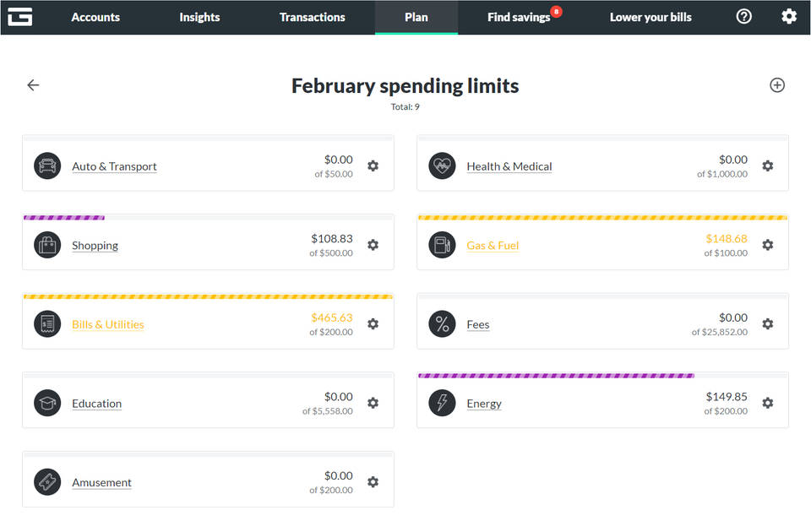Select the percent icon on Fees
This screenshot has width=811, height=532.
(x=442, y=323)
